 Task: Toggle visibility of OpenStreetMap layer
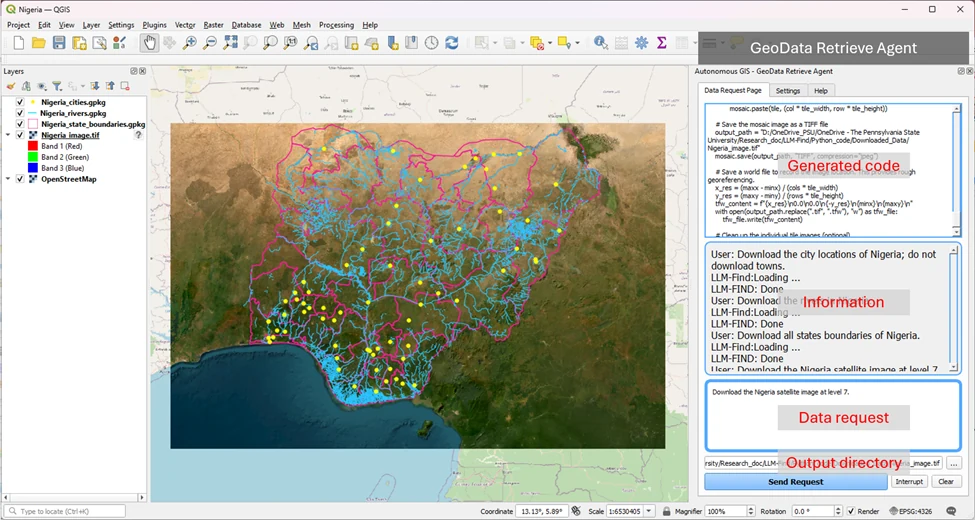20,179
